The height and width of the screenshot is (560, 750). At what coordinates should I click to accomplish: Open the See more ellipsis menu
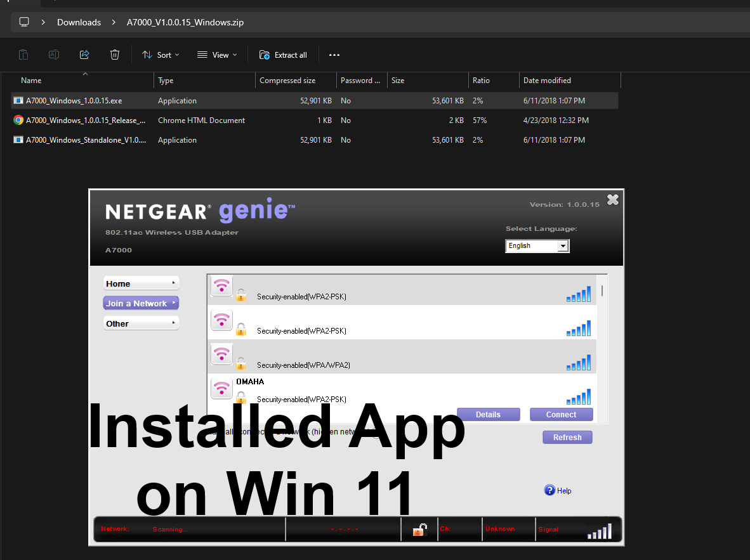pyautogui.click(x=334, y=55)
